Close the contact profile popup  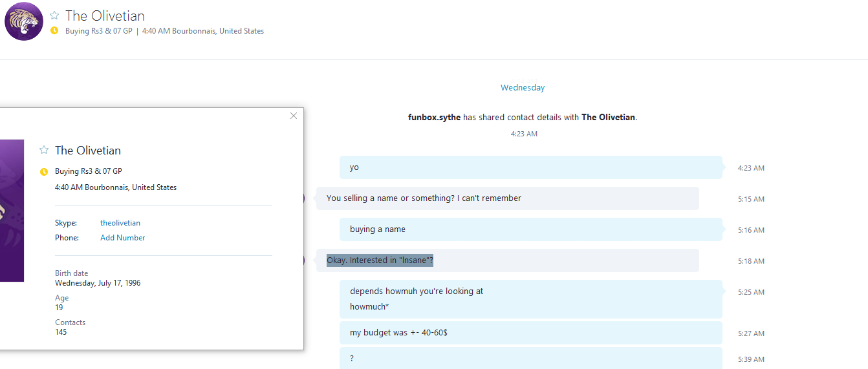[294, 116]
